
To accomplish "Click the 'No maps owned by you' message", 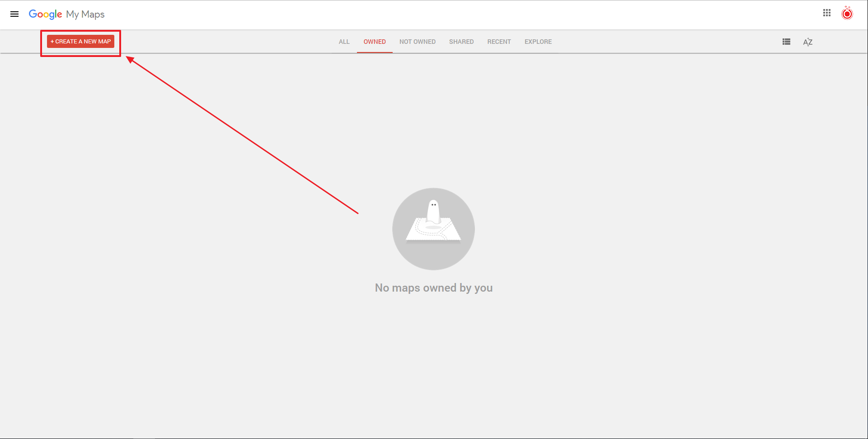I will (x=433, y=288).
